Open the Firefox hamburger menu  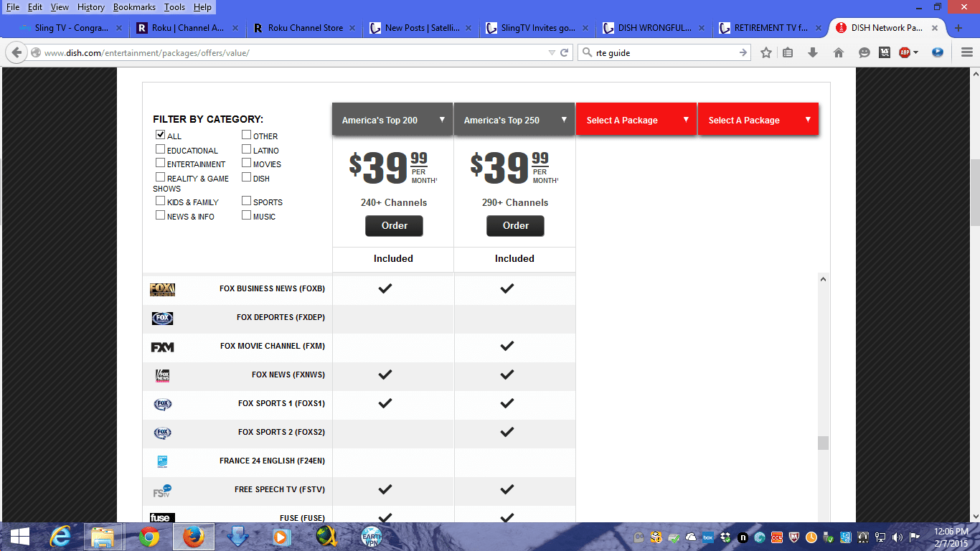tap(966, 52)
